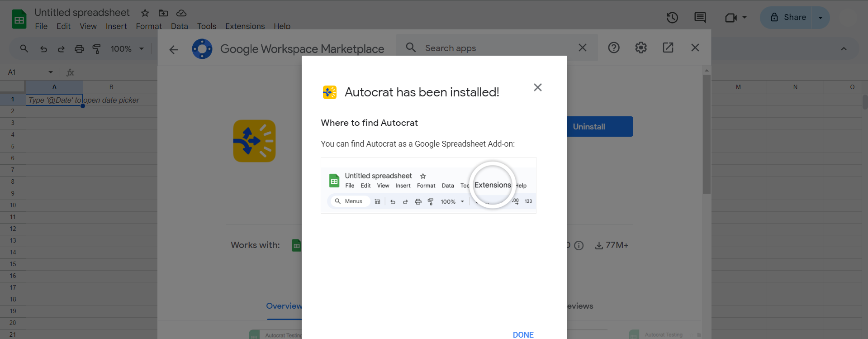The width and height of the screenshot is (868, 339).
Task: Go back in Workspace Marketplace
Action: click(x=174, y=49)
